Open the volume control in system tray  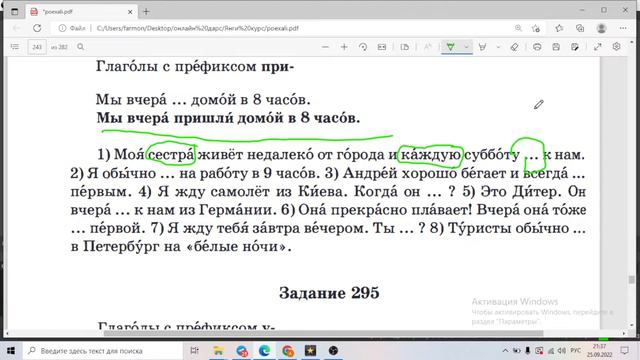(562, 351)
